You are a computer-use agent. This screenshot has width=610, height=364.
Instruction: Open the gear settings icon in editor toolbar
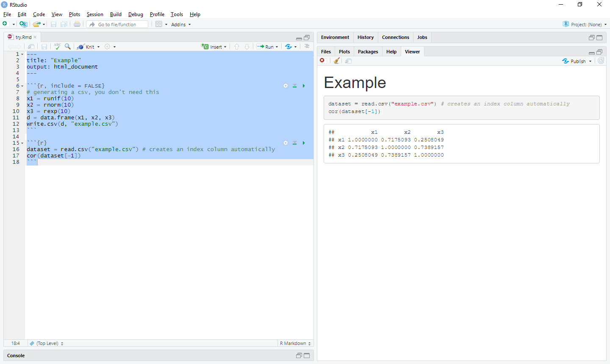(107, 47)
